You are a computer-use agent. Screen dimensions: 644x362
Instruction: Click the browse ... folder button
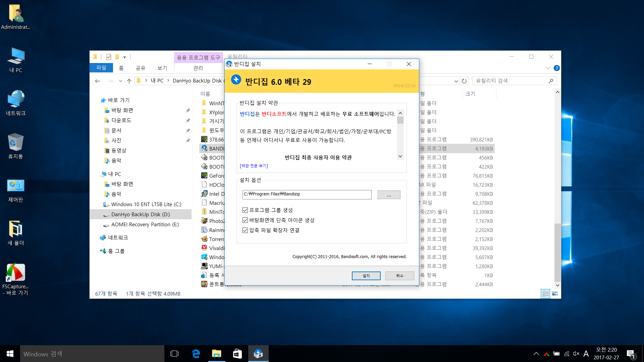(x=389, y=195)
